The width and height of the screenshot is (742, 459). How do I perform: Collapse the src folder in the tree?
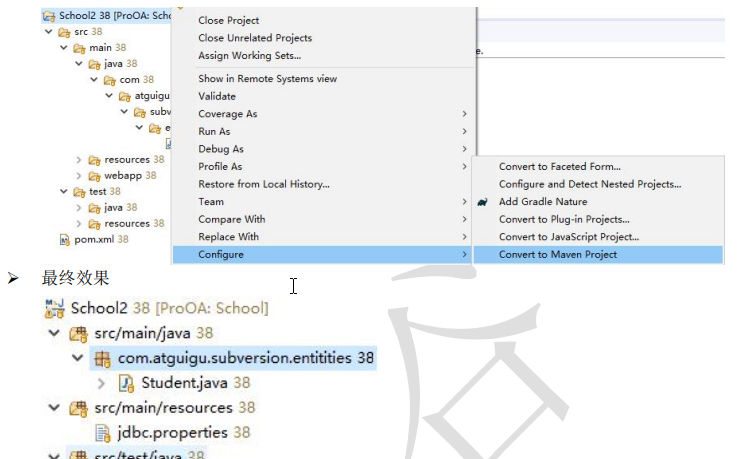[49, 32]
